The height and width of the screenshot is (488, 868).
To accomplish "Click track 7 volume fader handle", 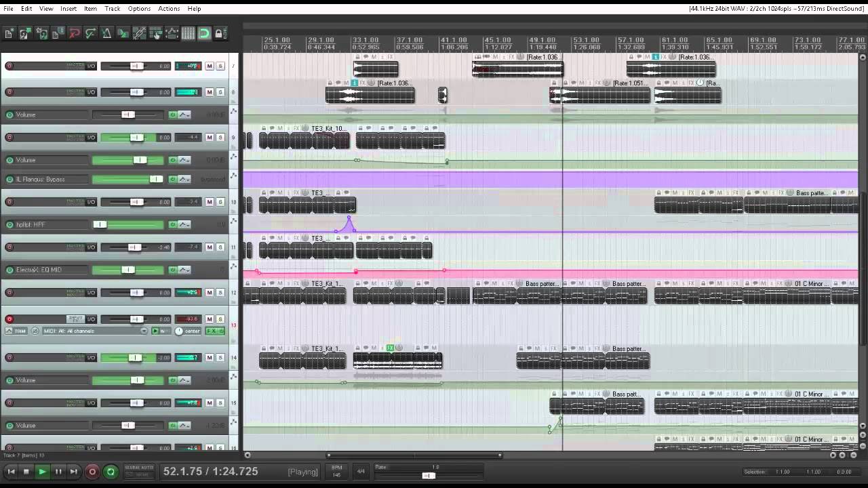I will (x=137, y=66).
